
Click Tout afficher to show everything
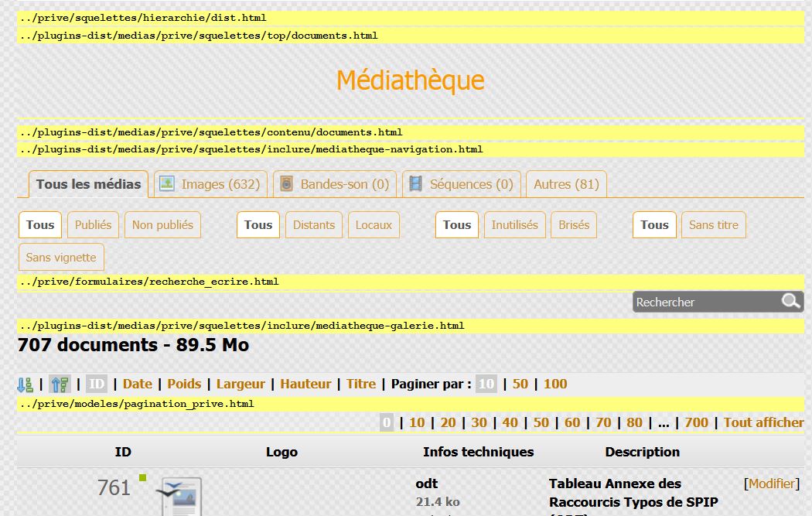click(763, 422)
